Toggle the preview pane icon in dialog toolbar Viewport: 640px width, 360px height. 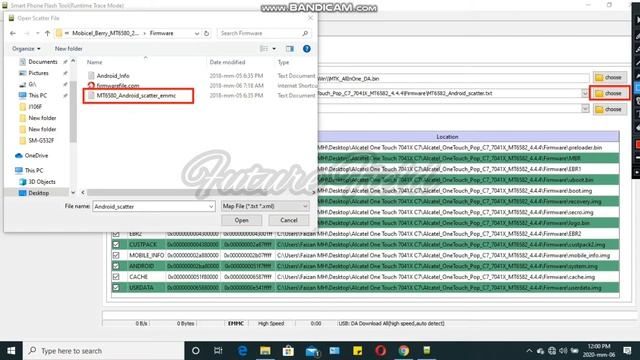[290, 49]
